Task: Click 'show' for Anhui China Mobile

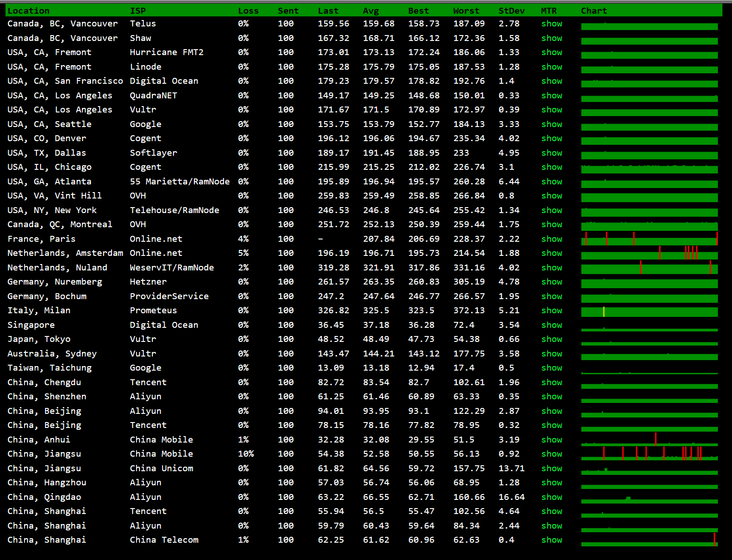Action: 552,440
